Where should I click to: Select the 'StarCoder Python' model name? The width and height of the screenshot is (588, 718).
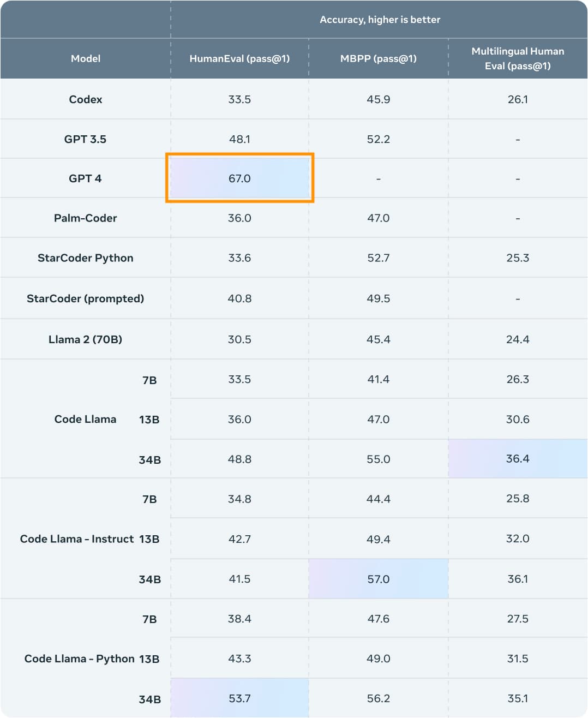click(x=86, y=258)
